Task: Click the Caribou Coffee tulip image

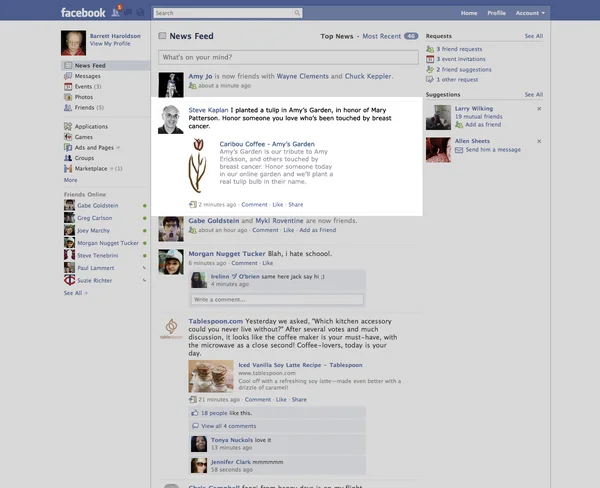Action: pos(197,165)
